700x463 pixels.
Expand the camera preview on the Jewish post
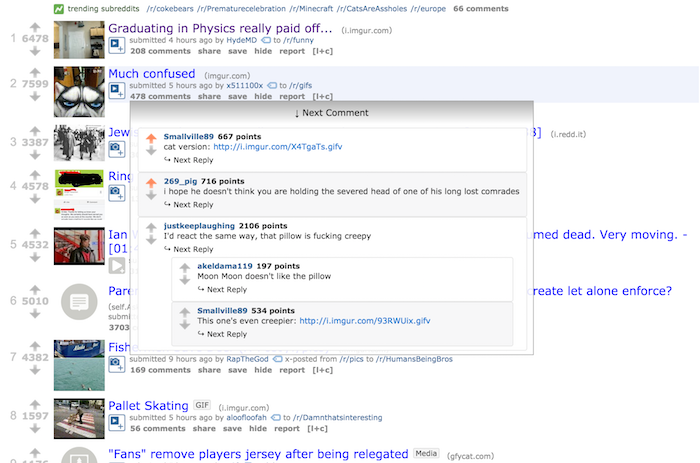click(117, 149)
